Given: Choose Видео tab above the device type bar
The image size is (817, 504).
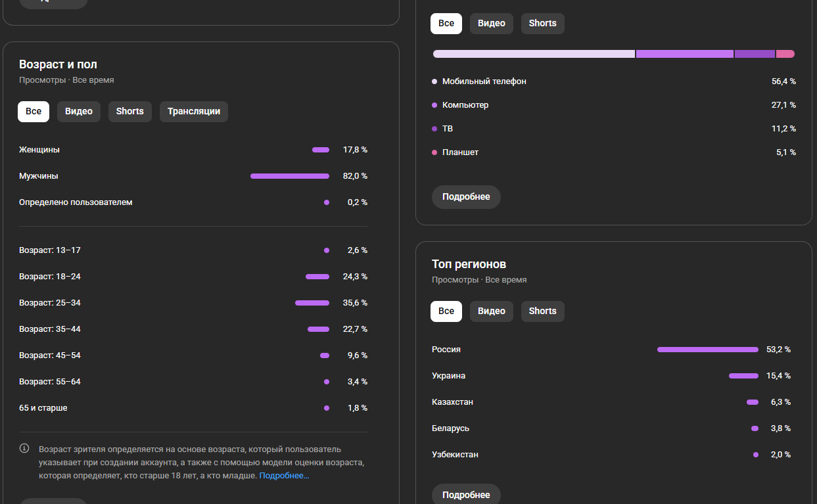Looking at the screenshot, I should [x=492, y=23].
